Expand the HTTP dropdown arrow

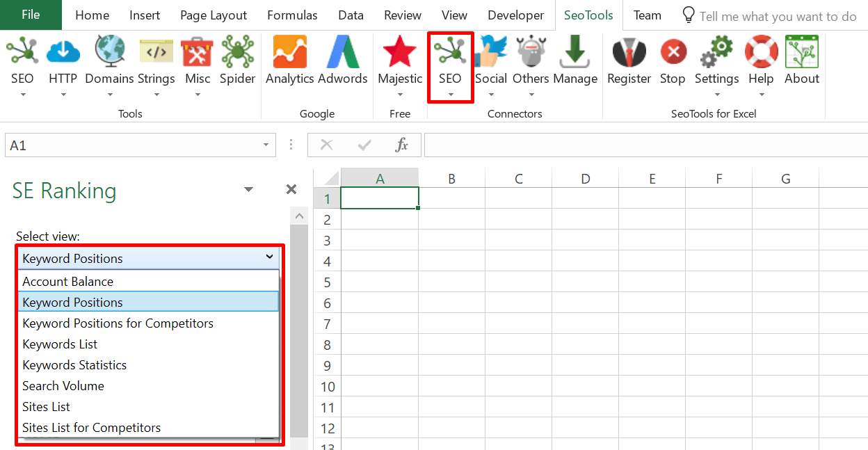point(63,95)
